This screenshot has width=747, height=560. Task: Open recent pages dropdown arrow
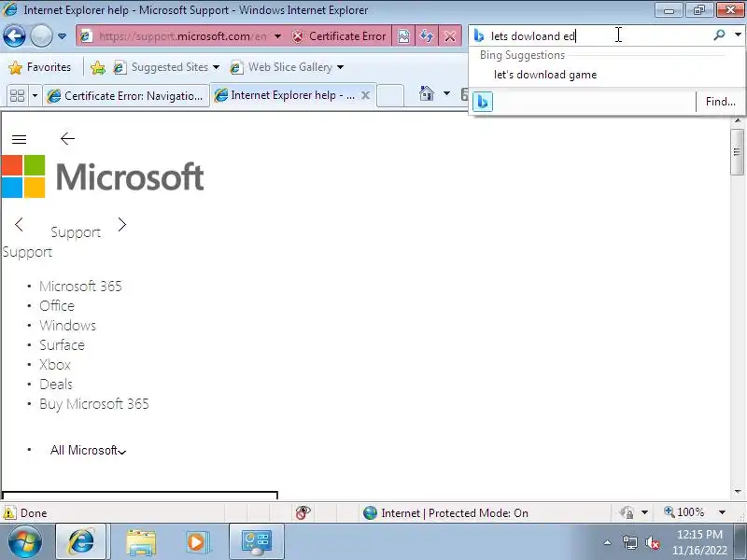(62, 36)
